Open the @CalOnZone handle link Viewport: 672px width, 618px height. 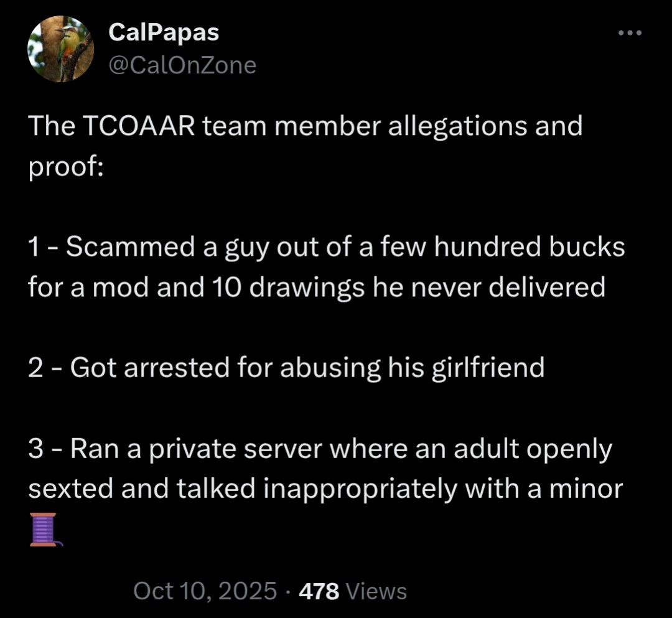point(182,65)
